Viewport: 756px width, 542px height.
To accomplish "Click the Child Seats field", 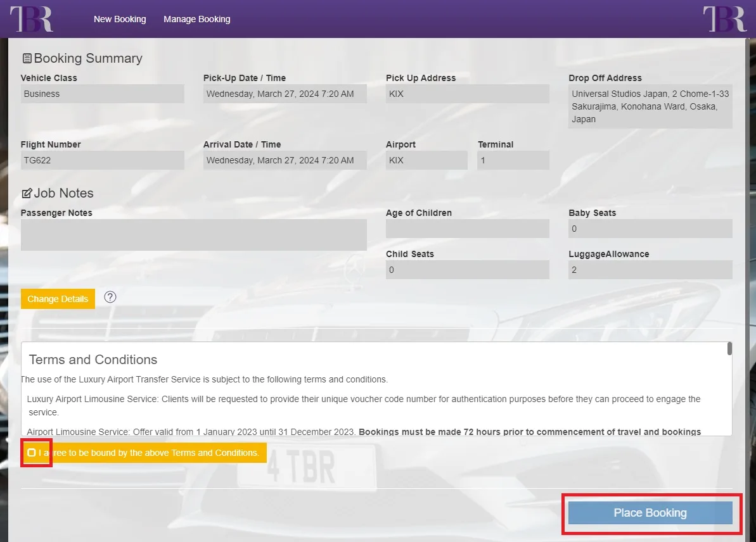I will coord(467,270).
